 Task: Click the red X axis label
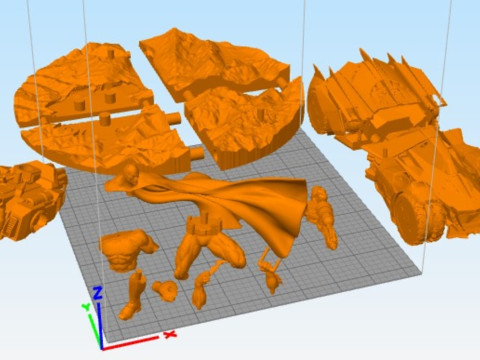pyautogui.click(x=170, y=334)
